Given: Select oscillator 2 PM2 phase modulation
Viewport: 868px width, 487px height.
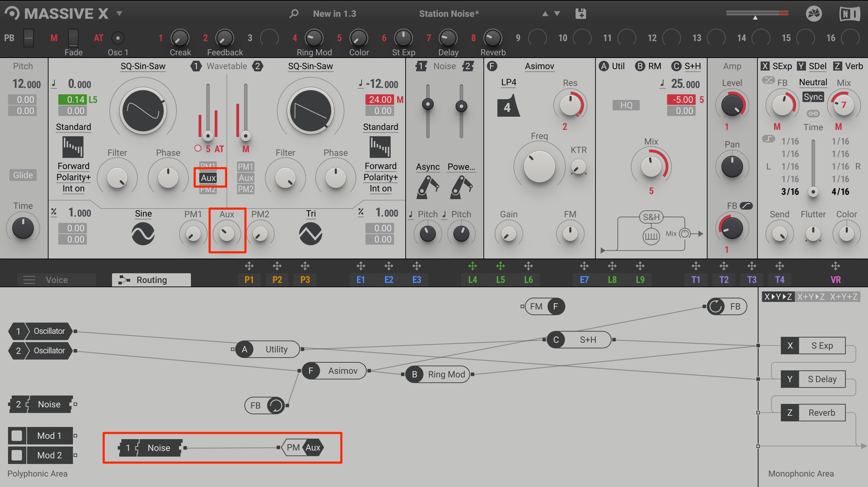Looking at the screenshot, I should [x=246, y=189].
